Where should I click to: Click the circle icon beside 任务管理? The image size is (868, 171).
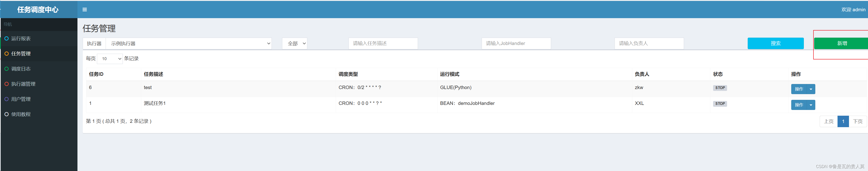[x=6, y=54]
